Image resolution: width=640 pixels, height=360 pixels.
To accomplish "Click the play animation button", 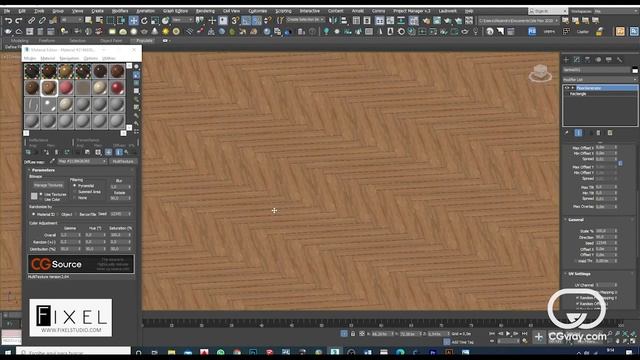I will pos(508,333).
